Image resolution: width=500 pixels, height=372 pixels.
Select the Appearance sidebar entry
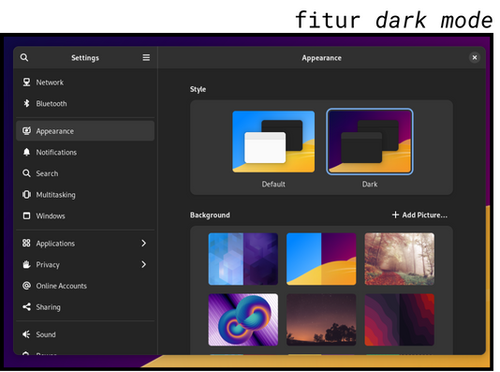click(x=85, y=131)
